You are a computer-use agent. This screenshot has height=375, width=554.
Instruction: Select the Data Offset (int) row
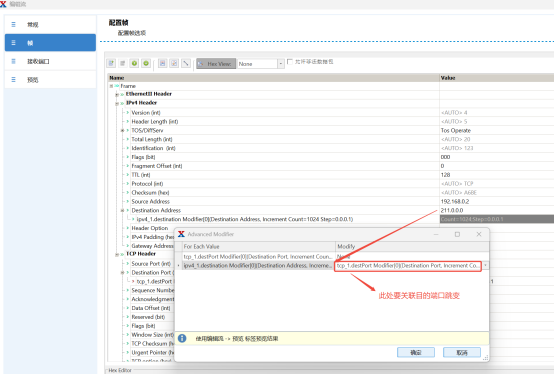click(x=151, y=308)
